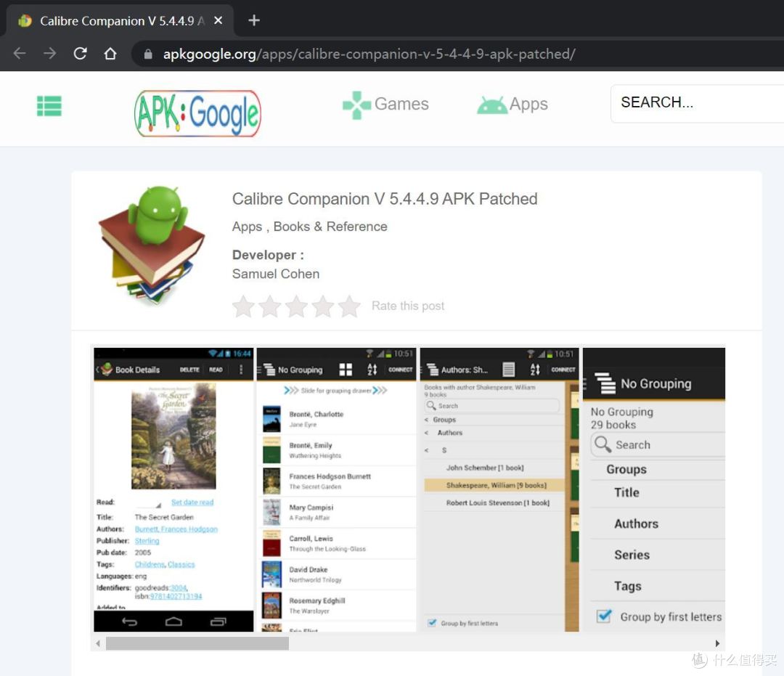Click the green gamepad Games icon
Viewport: 784px width, 676px height.
coord(356,105)
